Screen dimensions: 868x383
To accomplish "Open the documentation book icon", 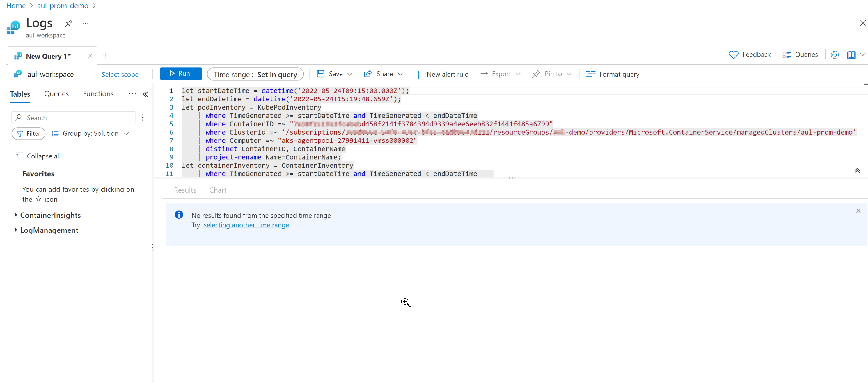I will tap(851, 55).
